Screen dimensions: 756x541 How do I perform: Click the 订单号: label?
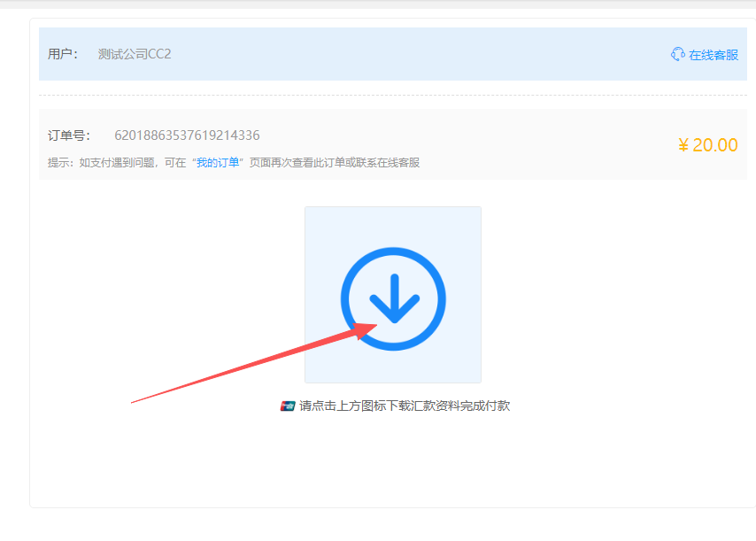tap(69, 135)
